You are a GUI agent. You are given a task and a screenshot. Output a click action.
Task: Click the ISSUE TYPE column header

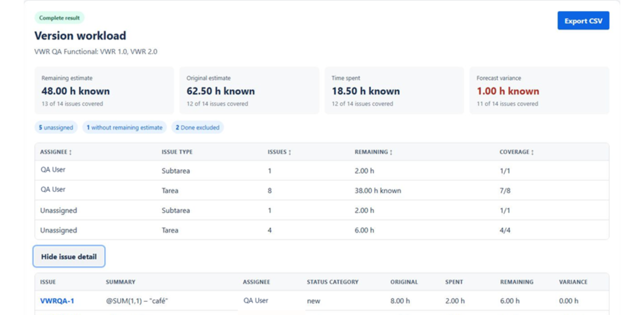(x=177, y=152)
